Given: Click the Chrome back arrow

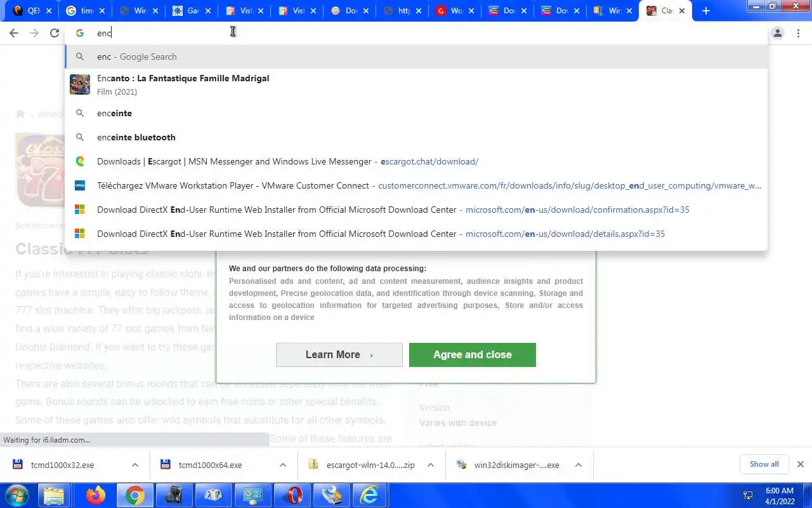Looking at the screenshot, I should click(14, 33).
